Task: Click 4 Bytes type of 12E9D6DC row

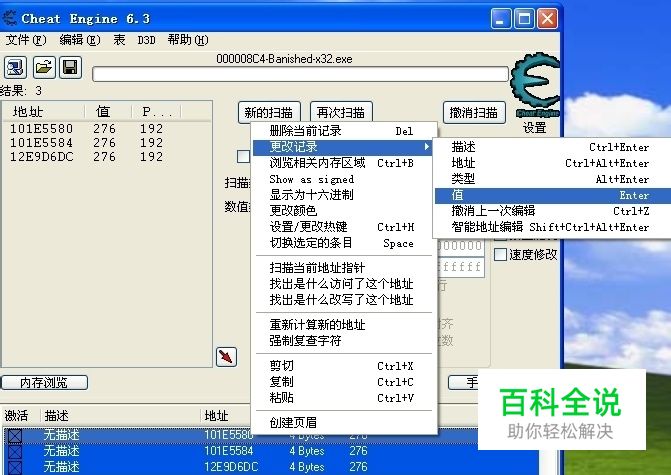Action: 307,467
